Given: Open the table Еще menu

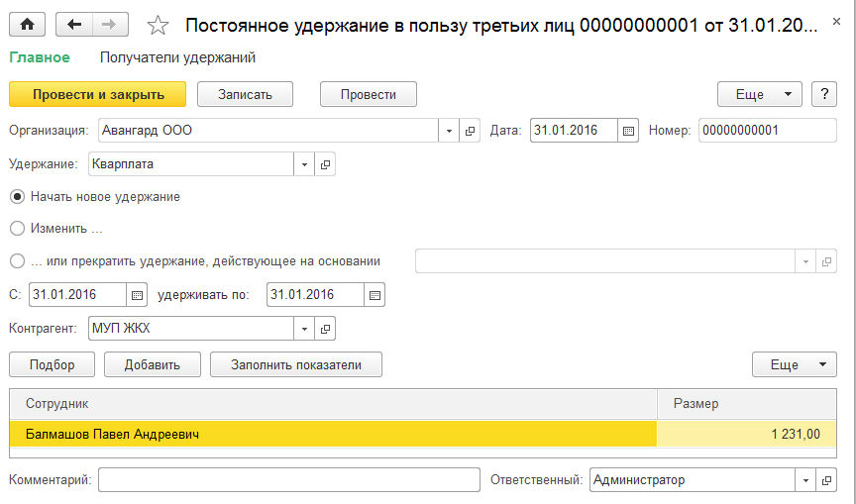Looking at the screenshot, I should (795, 364).
